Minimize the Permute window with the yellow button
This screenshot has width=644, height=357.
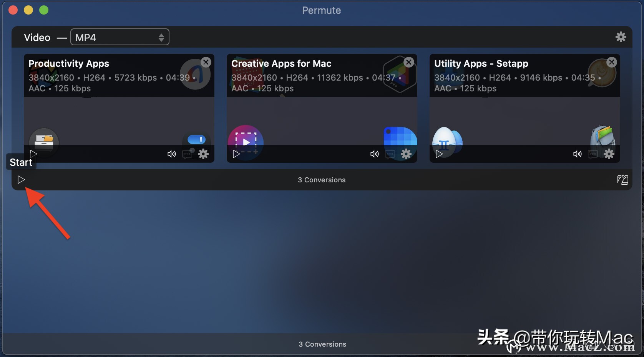[28, 10]
